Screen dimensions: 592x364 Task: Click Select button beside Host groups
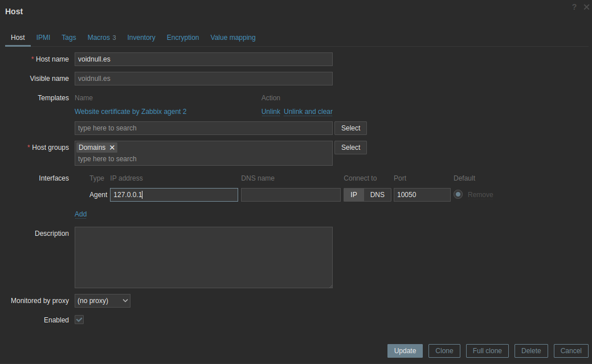pos(350,148)
